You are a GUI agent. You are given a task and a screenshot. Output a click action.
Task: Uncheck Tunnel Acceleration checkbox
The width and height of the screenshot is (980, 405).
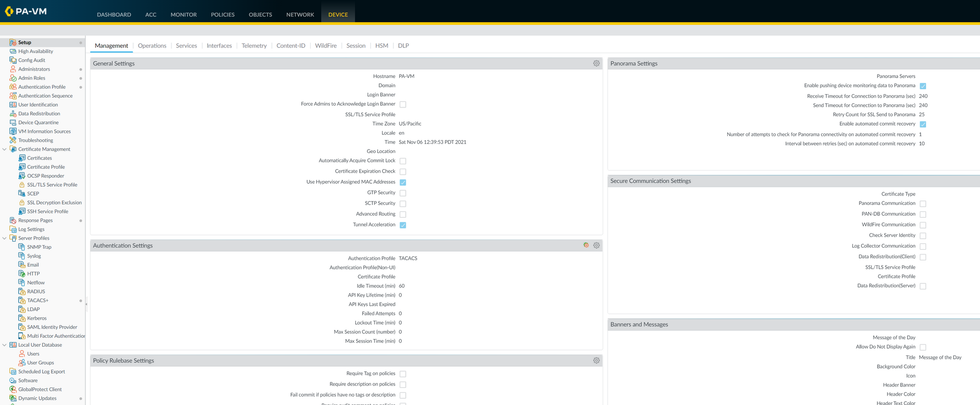pyautogui.click(x=403, y=225)
